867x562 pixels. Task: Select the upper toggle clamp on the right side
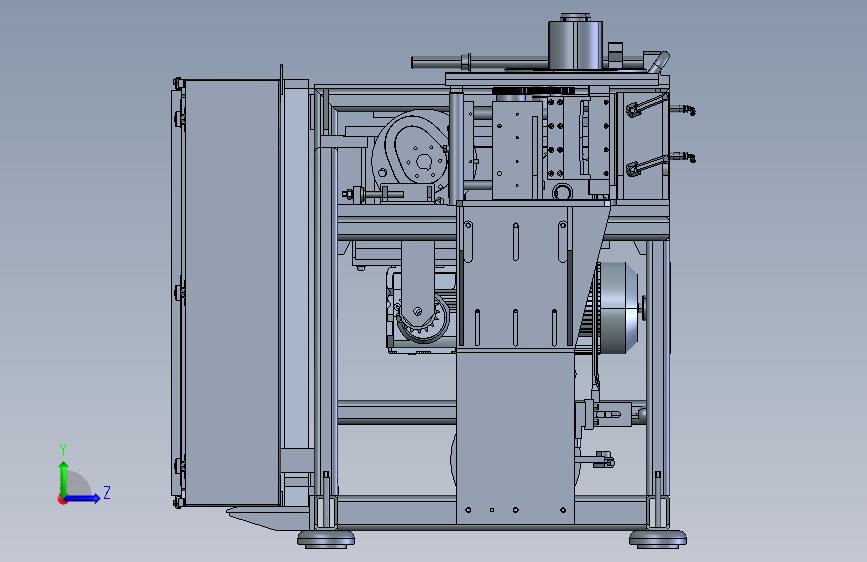tap(647, 105)
